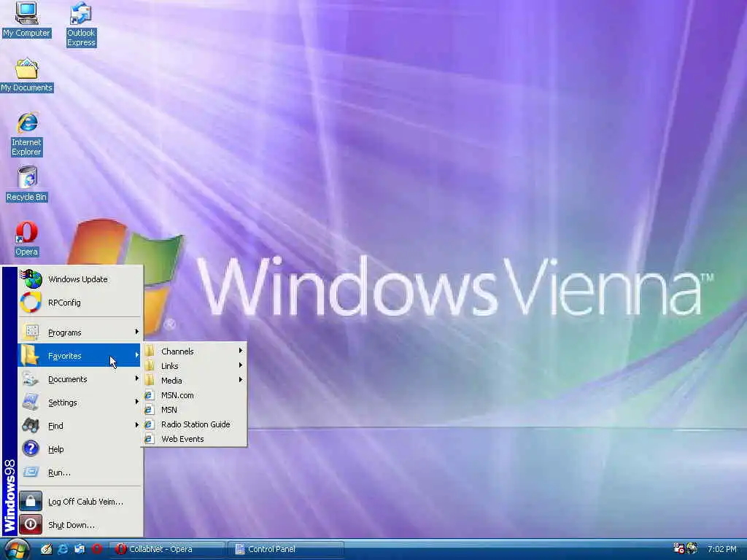Click the Programs menu icon
This screenshot has width=747, height=560.
pyautogui.click(x=31, y=332)
